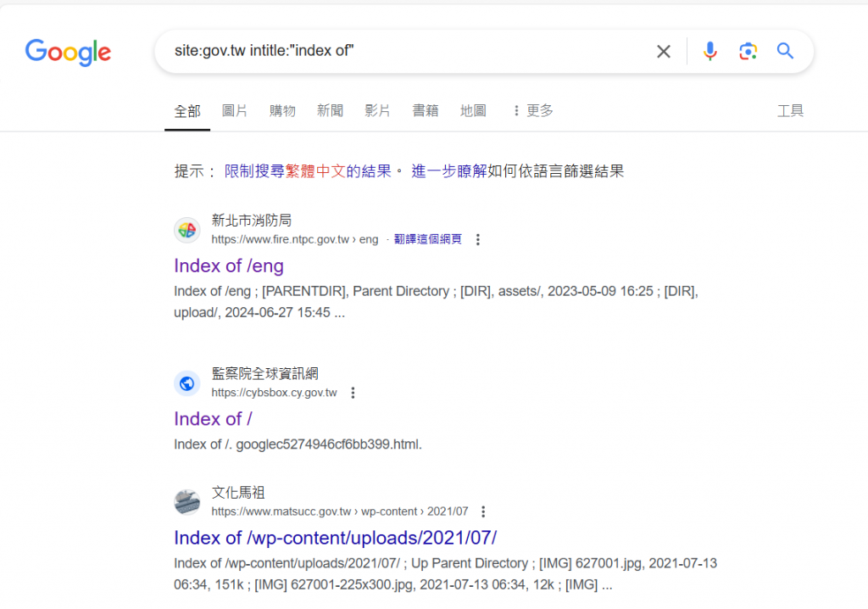868x609 pixels.
Task: Click the www.matsucc.gov.tw URL
Action: pyautogui.click(x=340, y=511)
